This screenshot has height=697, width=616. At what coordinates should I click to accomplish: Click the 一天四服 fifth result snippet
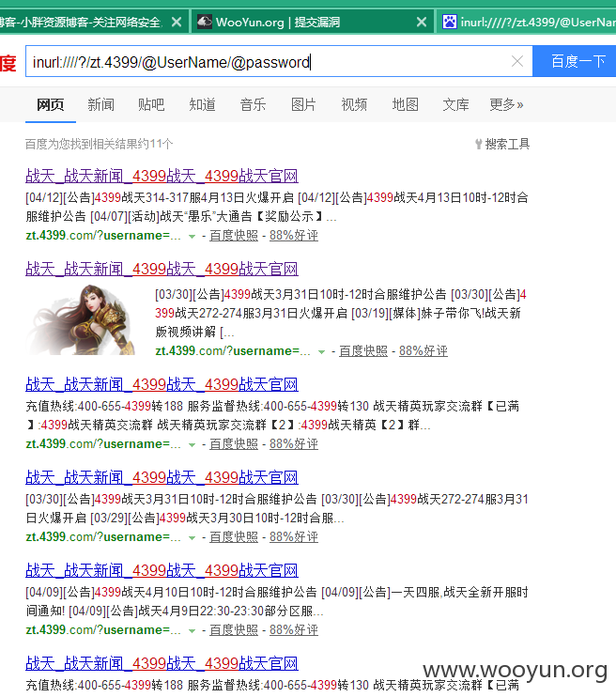coord(277,601)
